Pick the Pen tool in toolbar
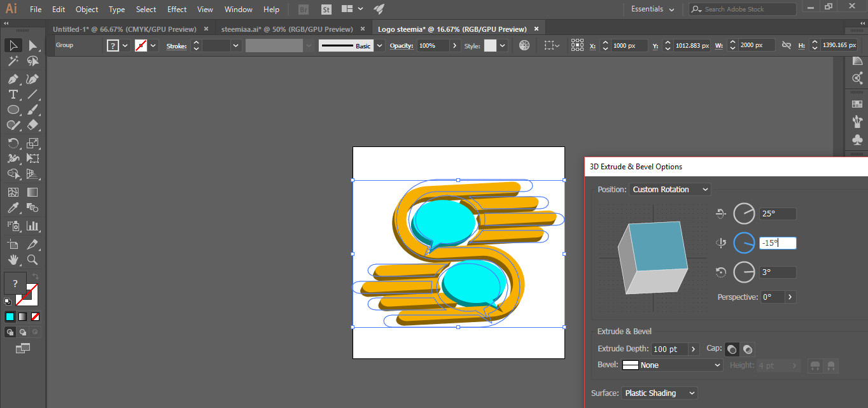868x408 pixels. [13, 79]
